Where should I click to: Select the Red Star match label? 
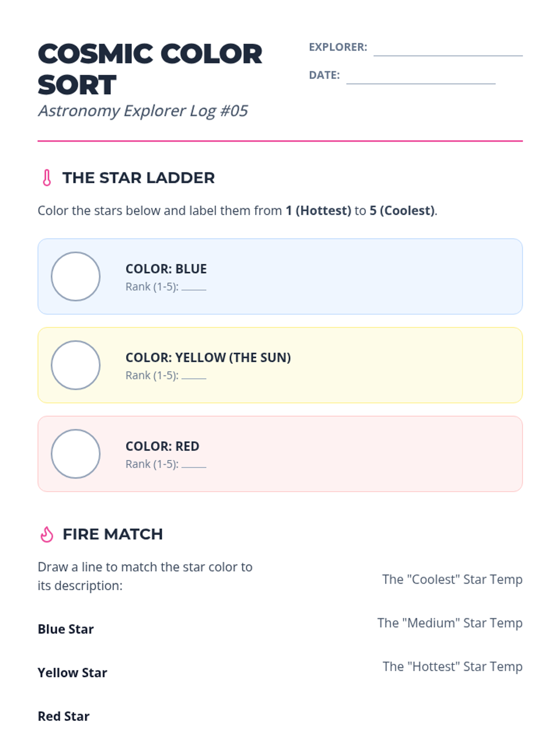[63, 716]
